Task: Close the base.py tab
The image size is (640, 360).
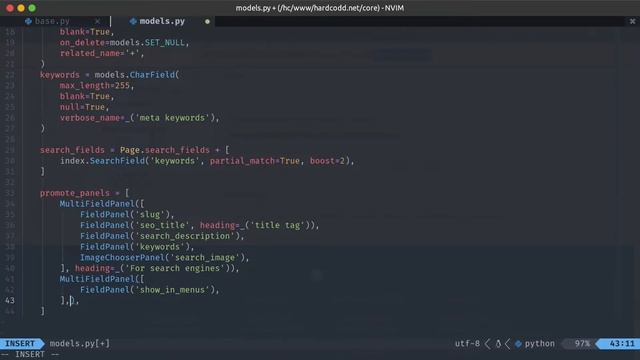Action: pyautogui.click(x=98, y=21)
